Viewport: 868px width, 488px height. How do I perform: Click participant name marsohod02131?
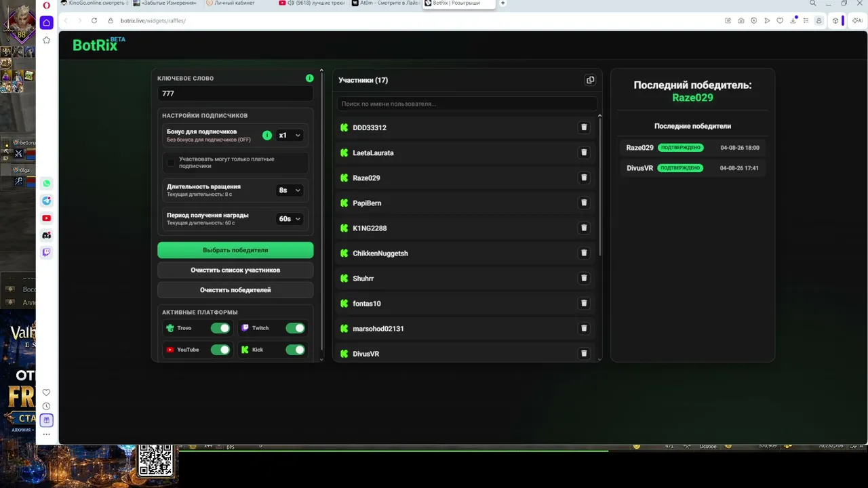(378, 329)
